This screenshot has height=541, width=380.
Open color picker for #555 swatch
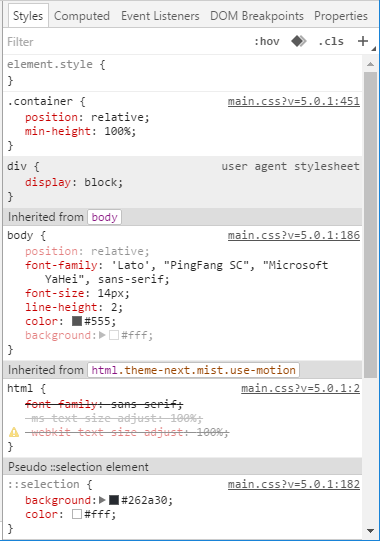coord(77,321)
